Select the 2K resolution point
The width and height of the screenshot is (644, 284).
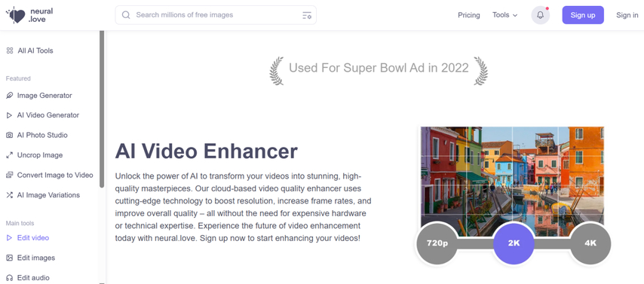point(514,243)
